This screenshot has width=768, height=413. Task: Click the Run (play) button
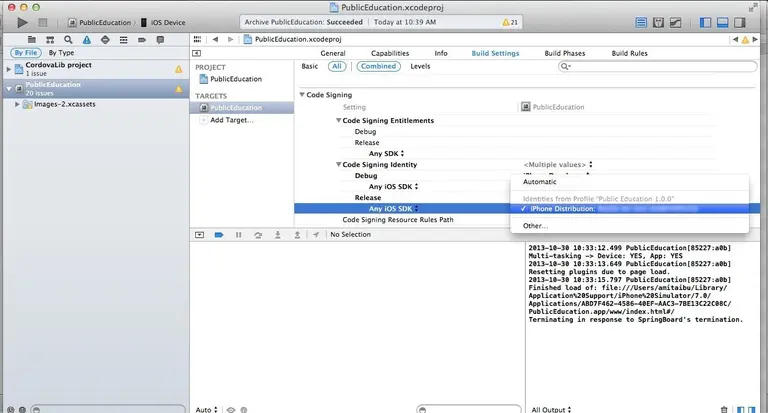point(23,23)
